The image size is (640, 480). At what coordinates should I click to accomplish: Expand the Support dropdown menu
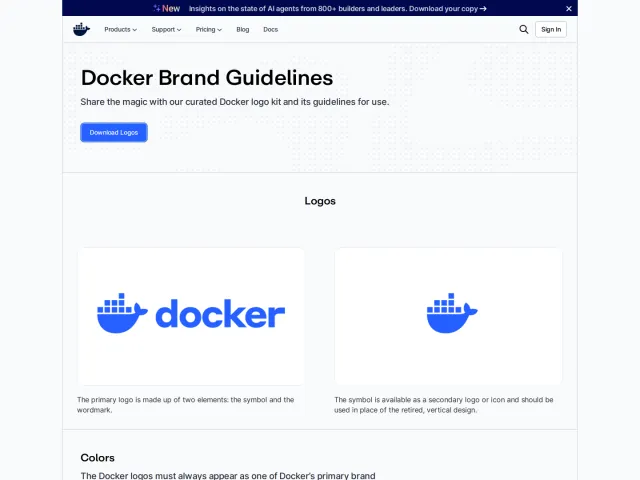click(166, 29)
